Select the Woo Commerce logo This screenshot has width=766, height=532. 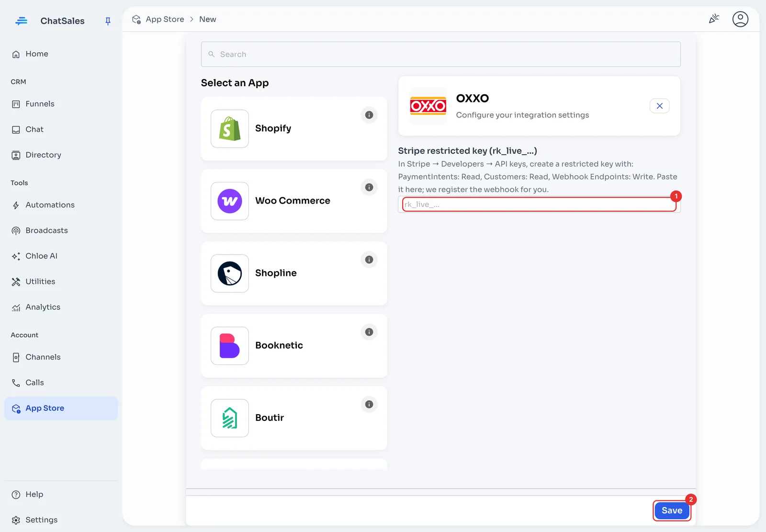[230, 201]
